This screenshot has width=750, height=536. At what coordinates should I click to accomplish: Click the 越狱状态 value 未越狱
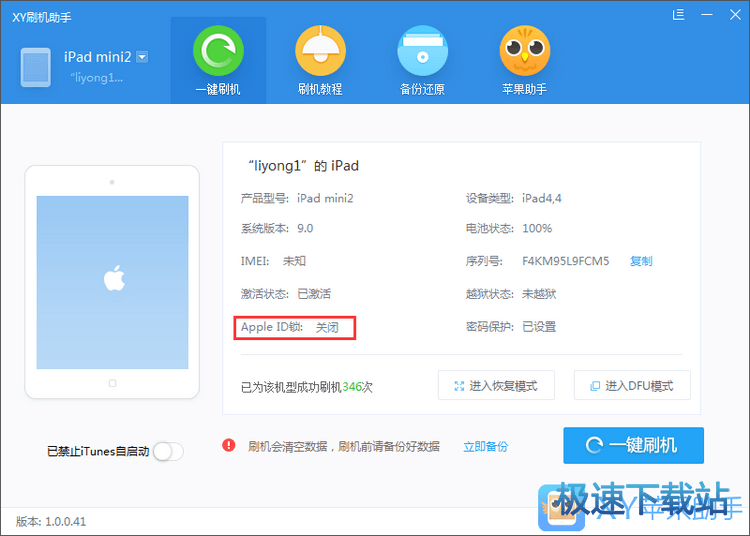(539, 294)
